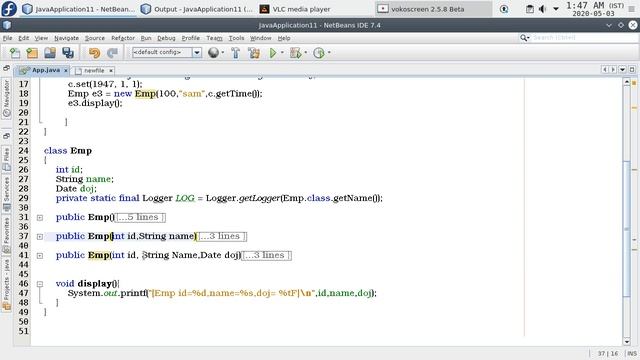Open the Files side panel

(x=7, y=159)
